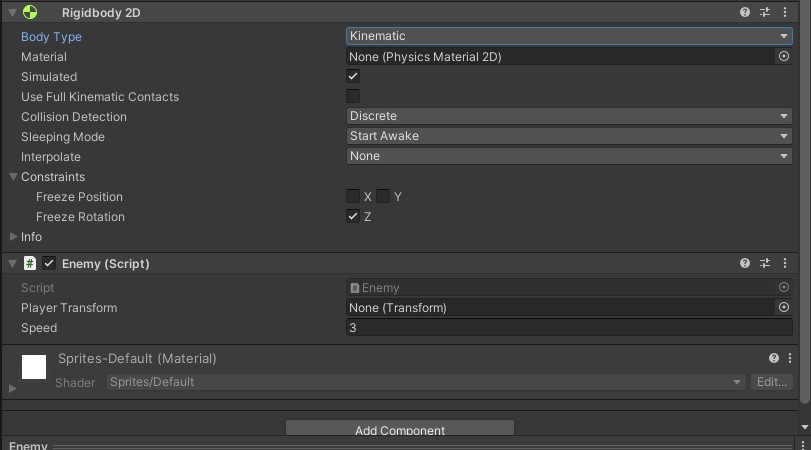Click the Rigidbody 2D header title
Screen dimensions: 811x450
tap(101, 12)
